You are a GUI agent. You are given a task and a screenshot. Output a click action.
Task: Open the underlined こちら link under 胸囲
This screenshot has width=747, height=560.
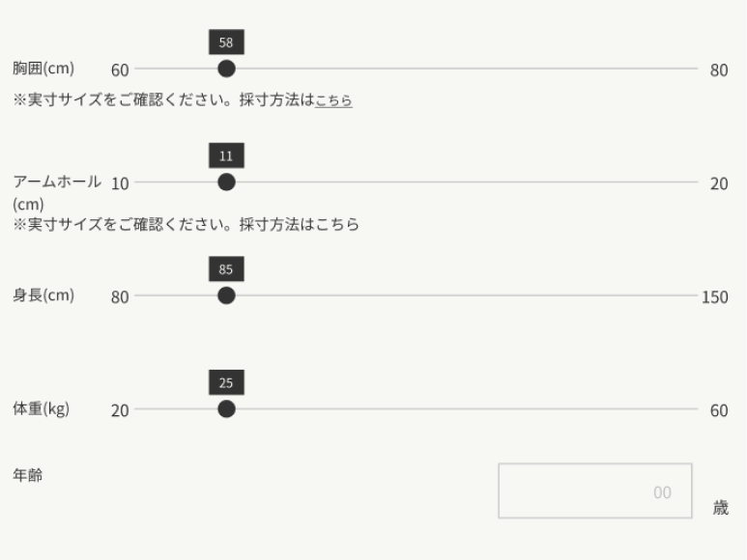pos(333,100)
